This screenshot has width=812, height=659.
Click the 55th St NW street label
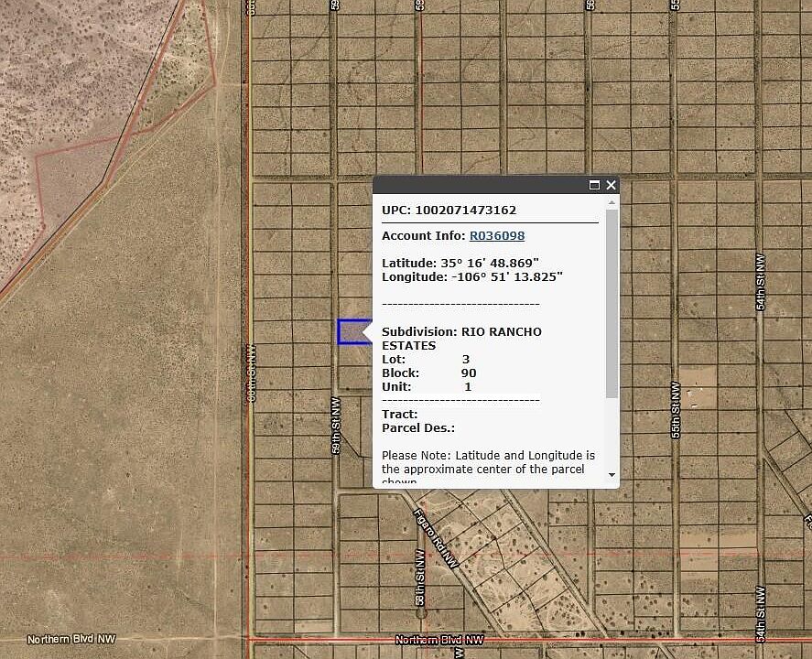coord(677,410)
